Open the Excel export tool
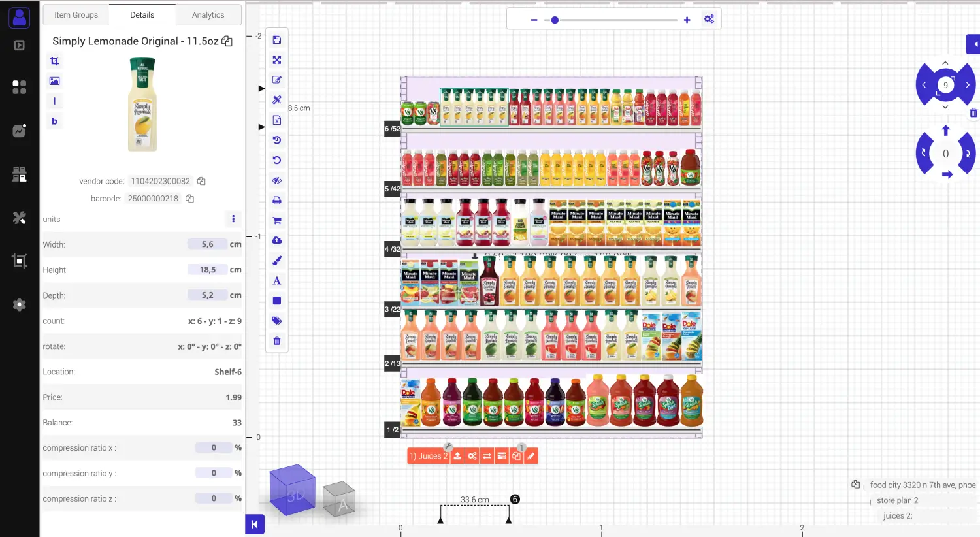This screenshot has width=980, height=537. 276,120
